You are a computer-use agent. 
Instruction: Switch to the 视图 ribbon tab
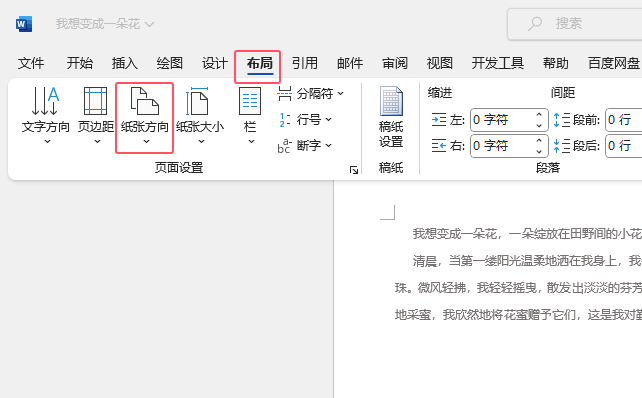tap(440, 63)
